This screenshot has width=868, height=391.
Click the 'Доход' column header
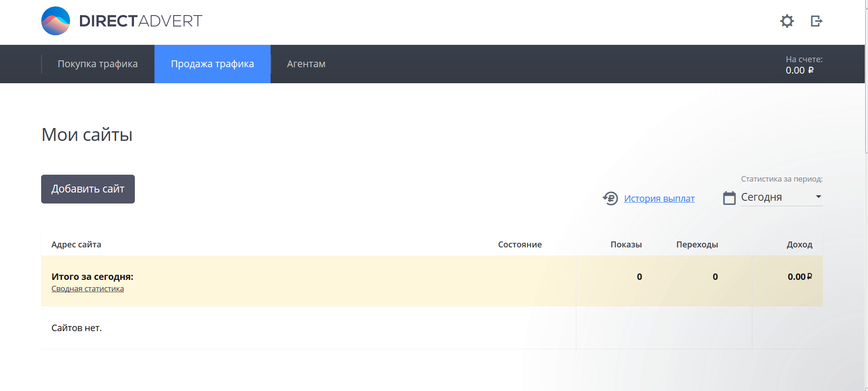[x=799, y=245]
